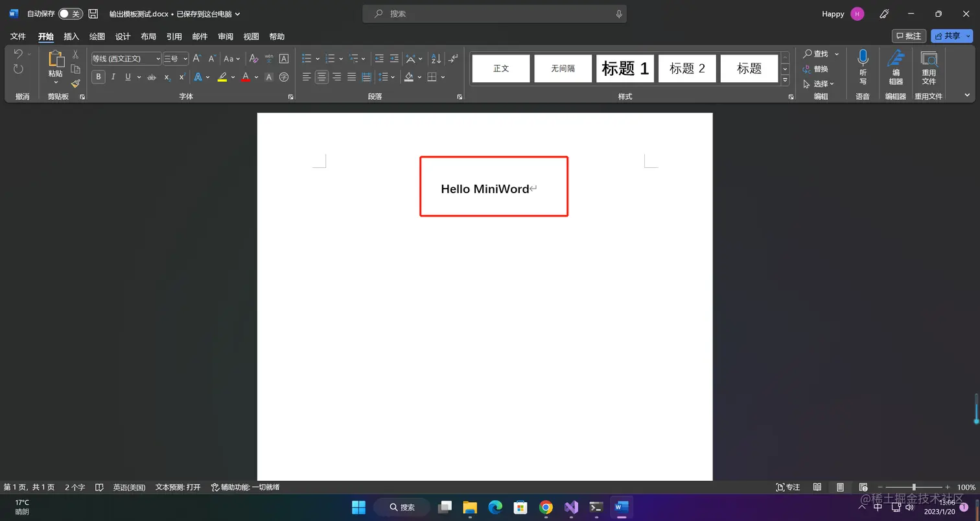Open numbering list dropdown arrow

point(341,59)
